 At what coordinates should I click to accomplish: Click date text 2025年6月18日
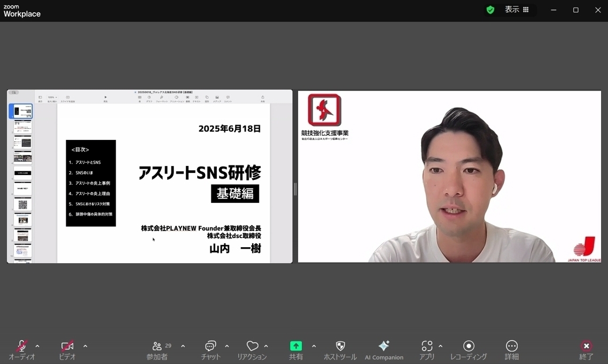click(230, 129)
